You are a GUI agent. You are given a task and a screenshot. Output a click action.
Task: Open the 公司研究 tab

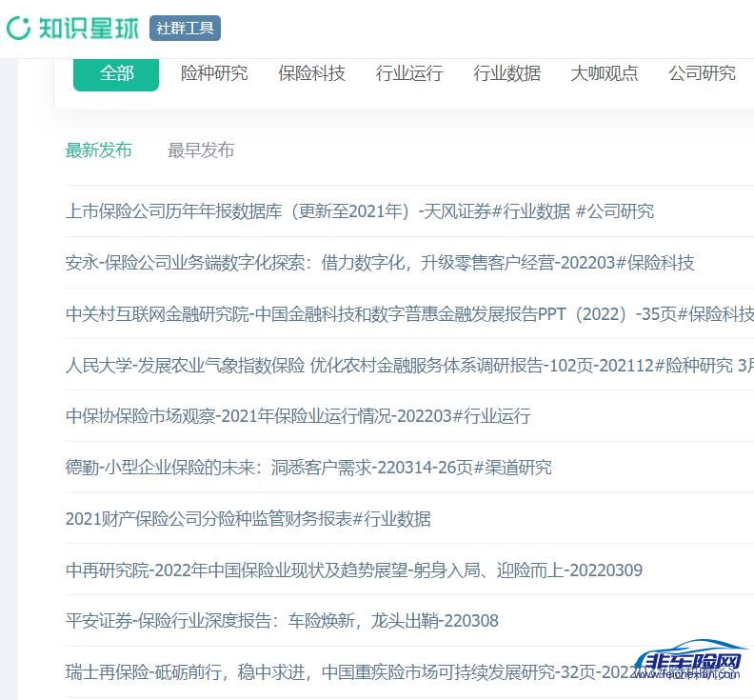point(702,73)
